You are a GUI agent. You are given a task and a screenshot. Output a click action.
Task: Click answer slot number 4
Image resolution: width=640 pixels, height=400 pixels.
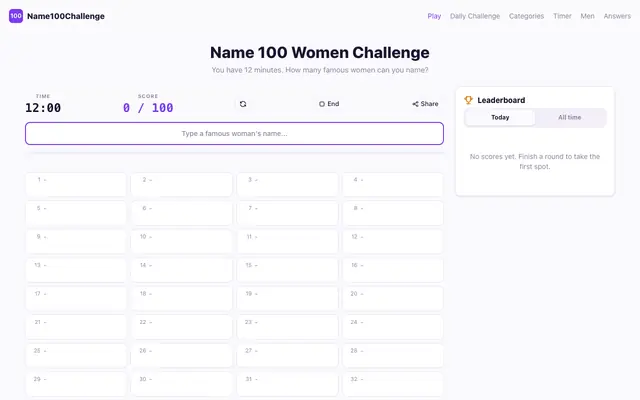point(393,184)
